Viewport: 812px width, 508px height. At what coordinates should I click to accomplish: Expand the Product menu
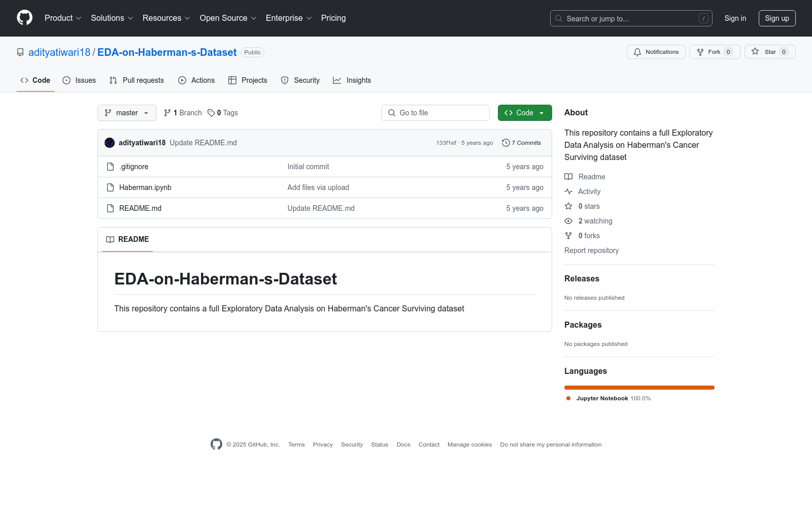coord(63,18)
